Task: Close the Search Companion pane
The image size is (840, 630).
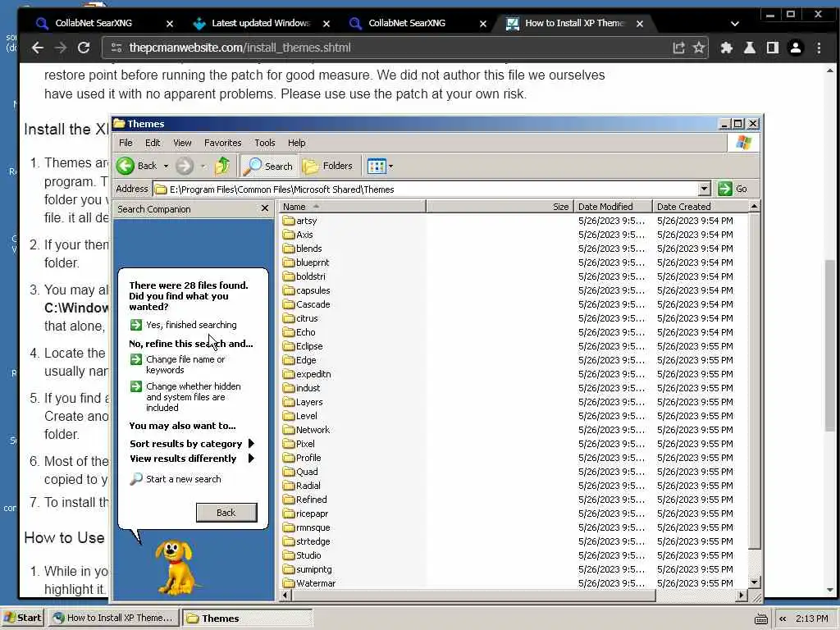Action: [265, 208]
